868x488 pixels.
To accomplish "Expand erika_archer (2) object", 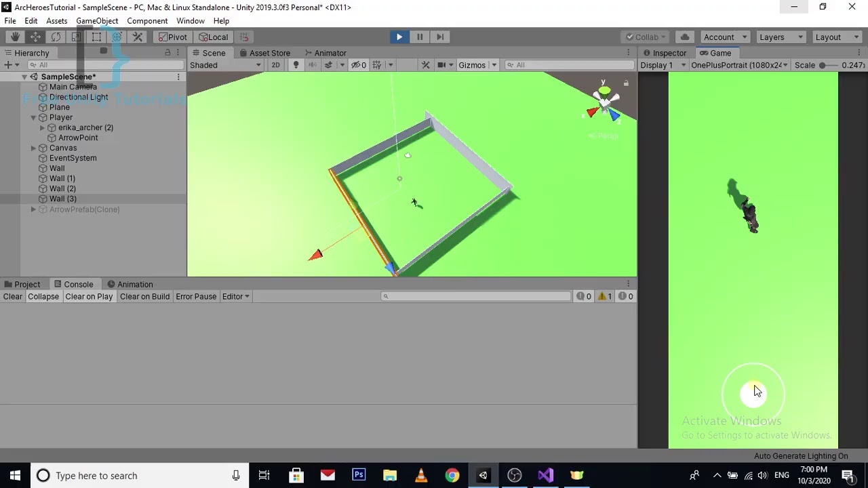I will pos(42,128).
